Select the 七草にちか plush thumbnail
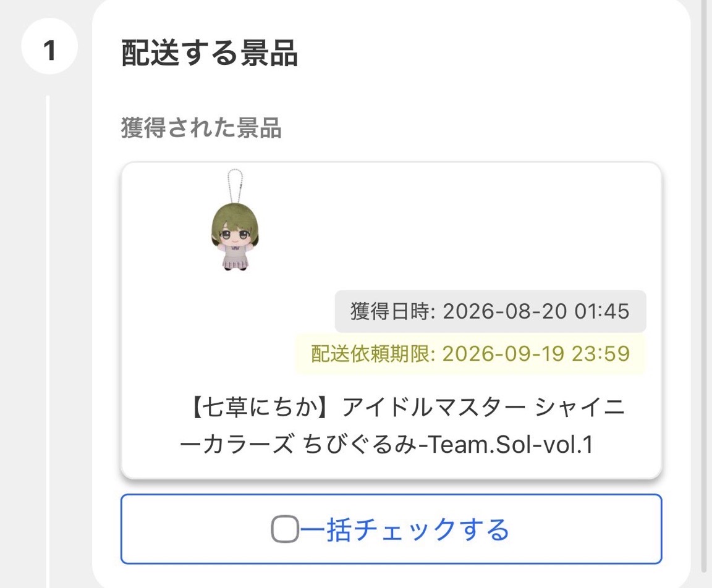 coord(235,221)
